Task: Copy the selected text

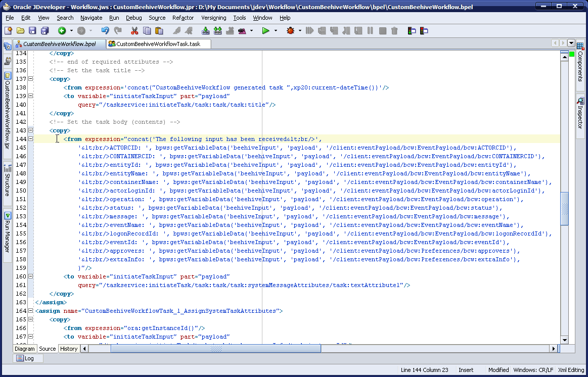Action: point(147,30)
